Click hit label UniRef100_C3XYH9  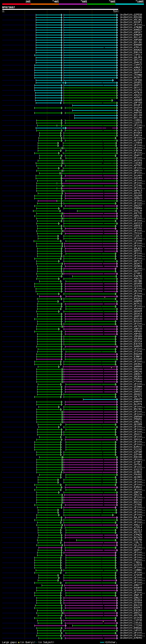(x=131, y=241)
